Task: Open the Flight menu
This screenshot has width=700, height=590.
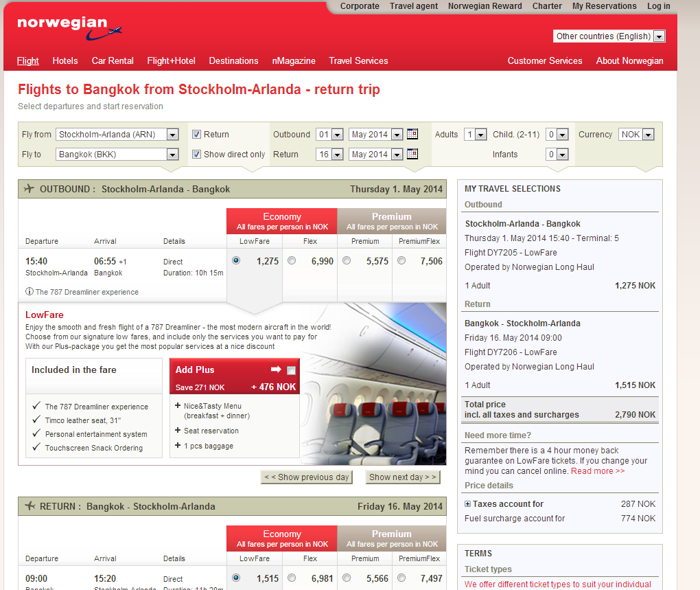Action: [27, 60]
